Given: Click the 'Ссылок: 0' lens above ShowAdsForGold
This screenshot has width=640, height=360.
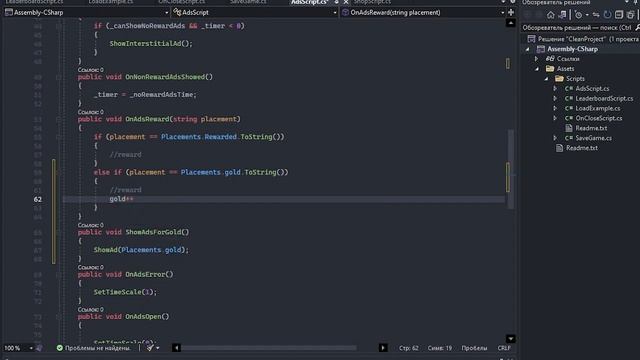Looking at the screenshot, I should coord(91,225).
